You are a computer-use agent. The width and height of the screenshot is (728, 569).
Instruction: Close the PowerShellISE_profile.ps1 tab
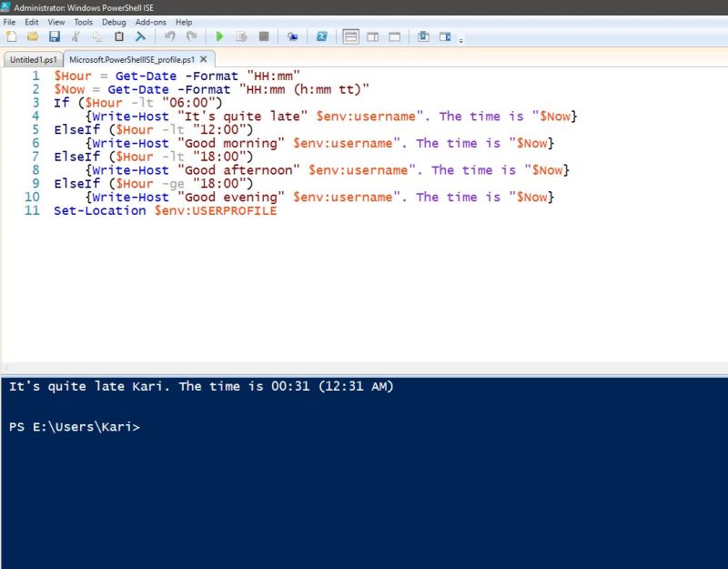pos(203,57)
